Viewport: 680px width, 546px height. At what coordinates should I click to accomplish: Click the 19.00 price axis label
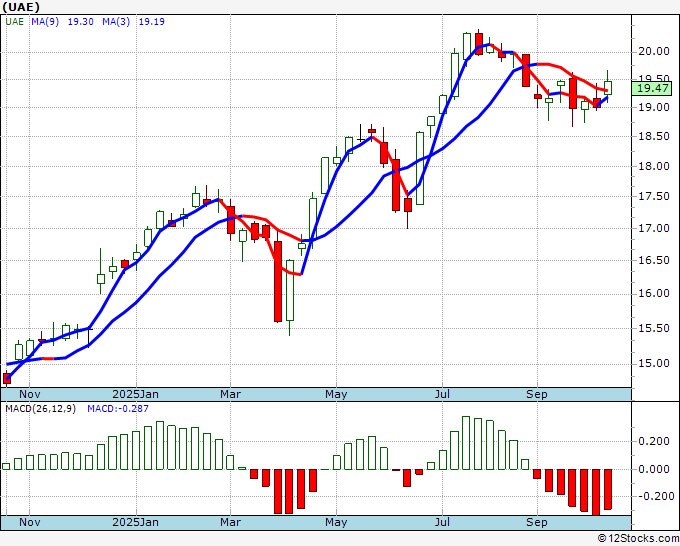[654, 107]
